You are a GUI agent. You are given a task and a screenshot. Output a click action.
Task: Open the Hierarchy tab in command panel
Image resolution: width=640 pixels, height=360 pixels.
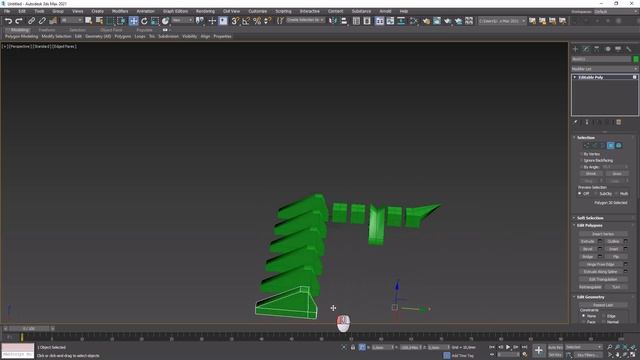(597, 49)
